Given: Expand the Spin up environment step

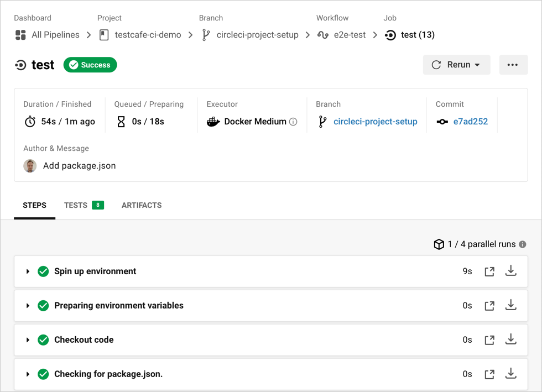Looking at the screenshot, I should [28, 271].
